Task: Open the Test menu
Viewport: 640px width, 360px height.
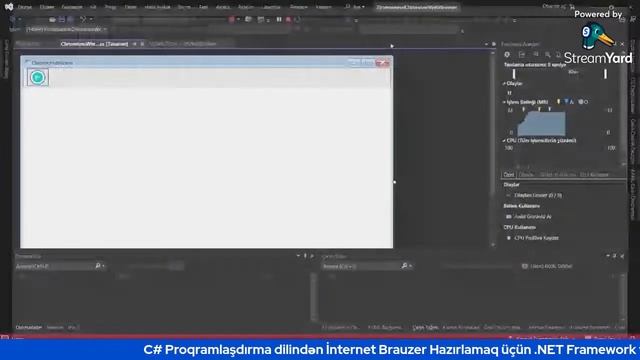Action: (x=203, y=7)
